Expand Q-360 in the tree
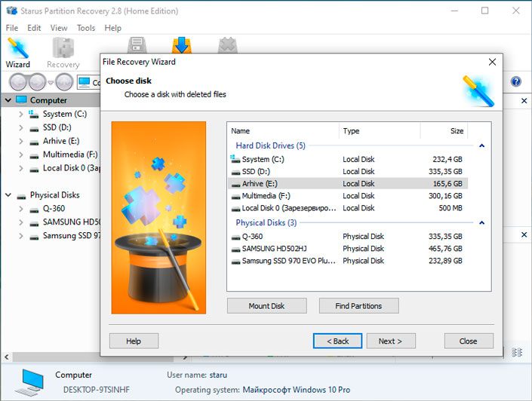The image size is (532, 401). point(21,209)
